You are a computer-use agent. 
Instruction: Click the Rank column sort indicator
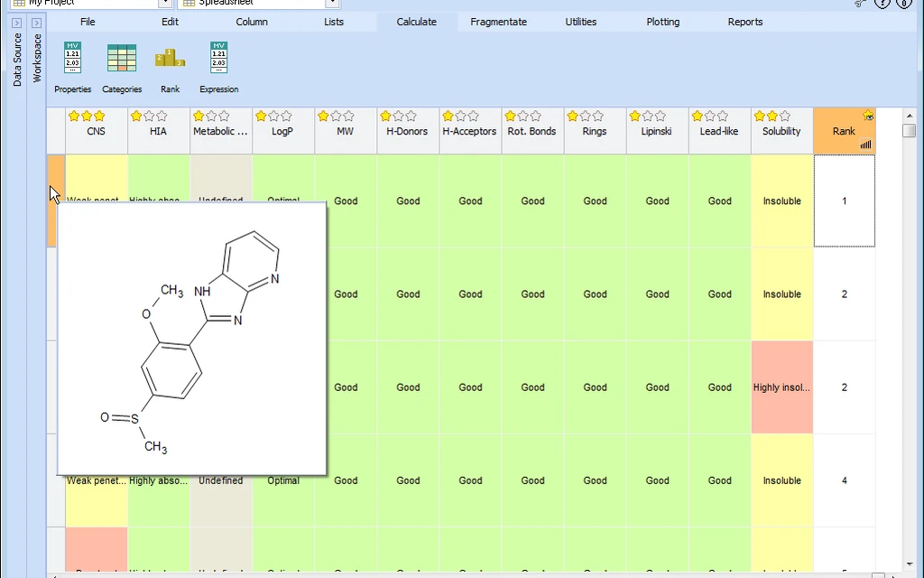[x=865, y=144]
